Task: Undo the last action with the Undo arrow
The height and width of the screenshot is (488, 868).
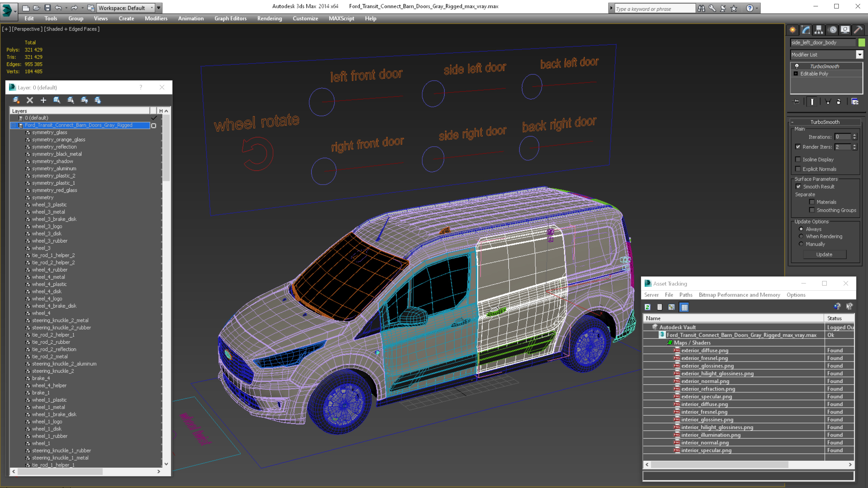Action: click(58, 8)
